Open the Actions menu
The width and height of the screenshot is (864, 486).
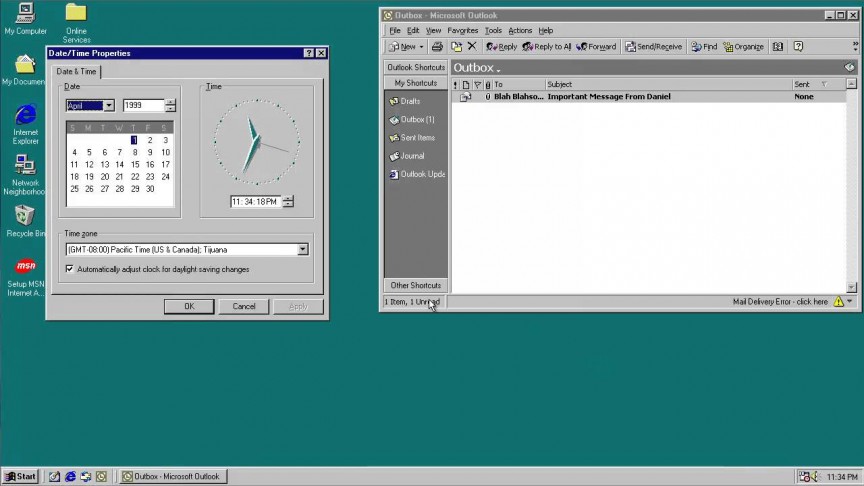(520, 31)
